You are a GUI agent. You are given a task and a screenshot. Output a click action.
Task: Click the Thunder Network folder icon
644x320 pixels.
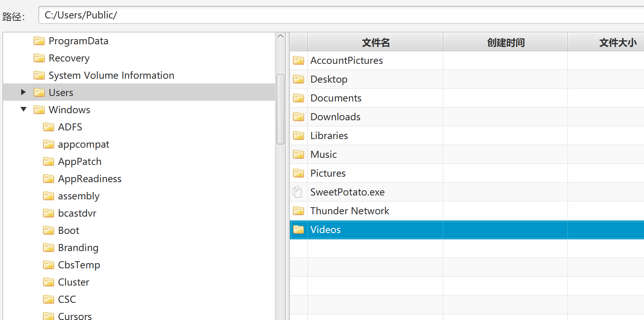click(x=298, y=211)
